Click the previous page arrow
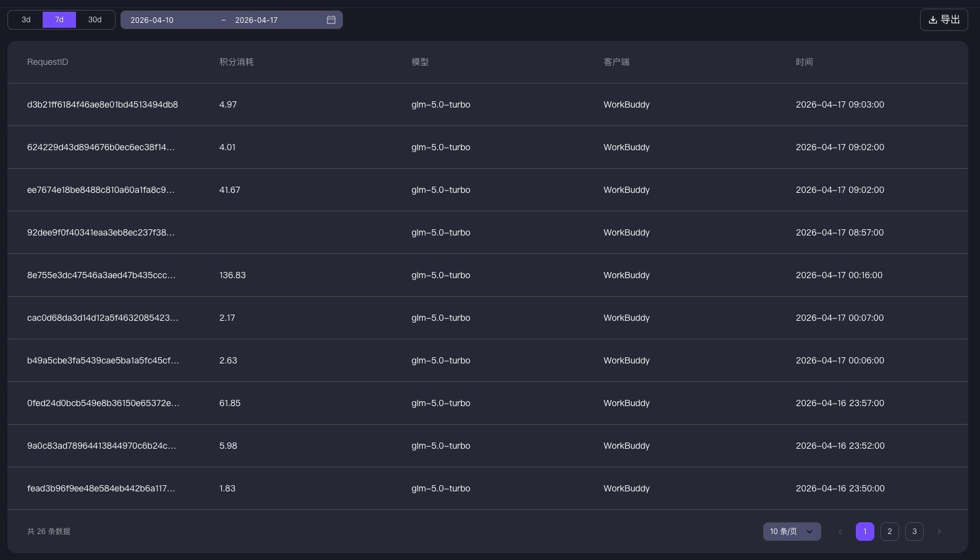This screenshot has height=560, width=980. click(x=840, y=532)
